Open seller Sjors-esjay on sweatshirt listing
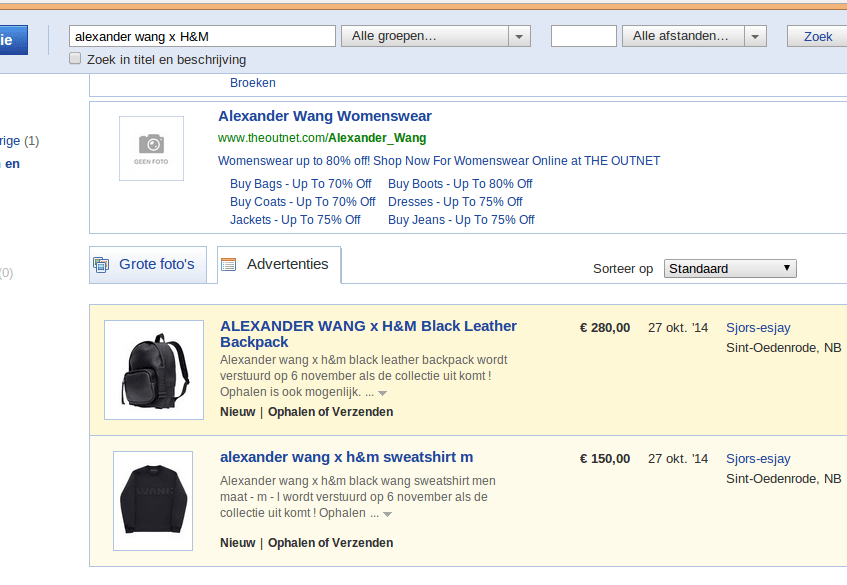Image resolution: width=847 pixels, height=585 pixels. pyautogui.click(x=758, y=459)
